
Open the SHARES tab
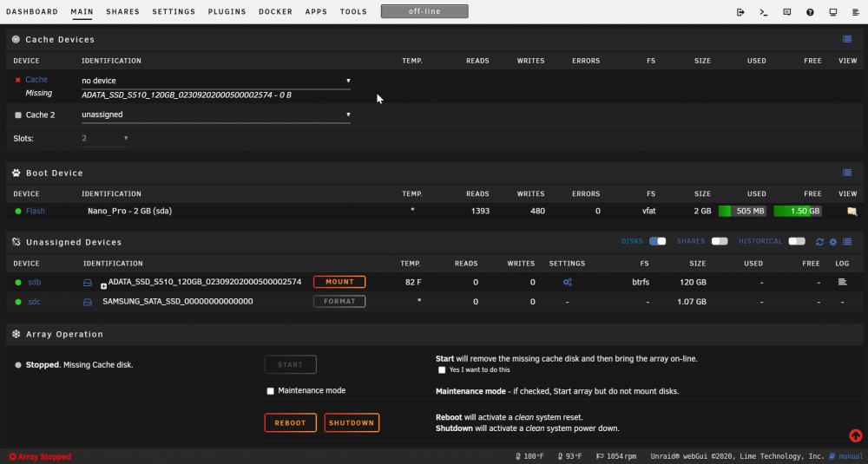tap(123, 11)
